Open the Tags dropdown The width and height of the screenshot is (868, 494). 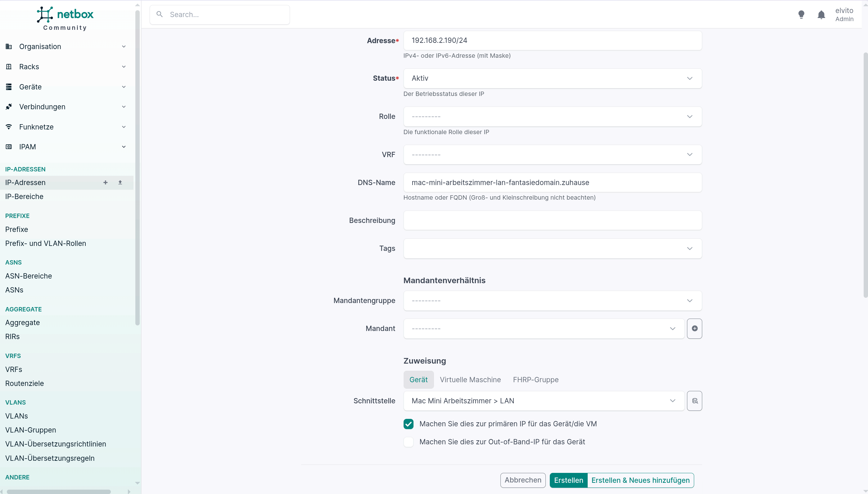(553, 248)
